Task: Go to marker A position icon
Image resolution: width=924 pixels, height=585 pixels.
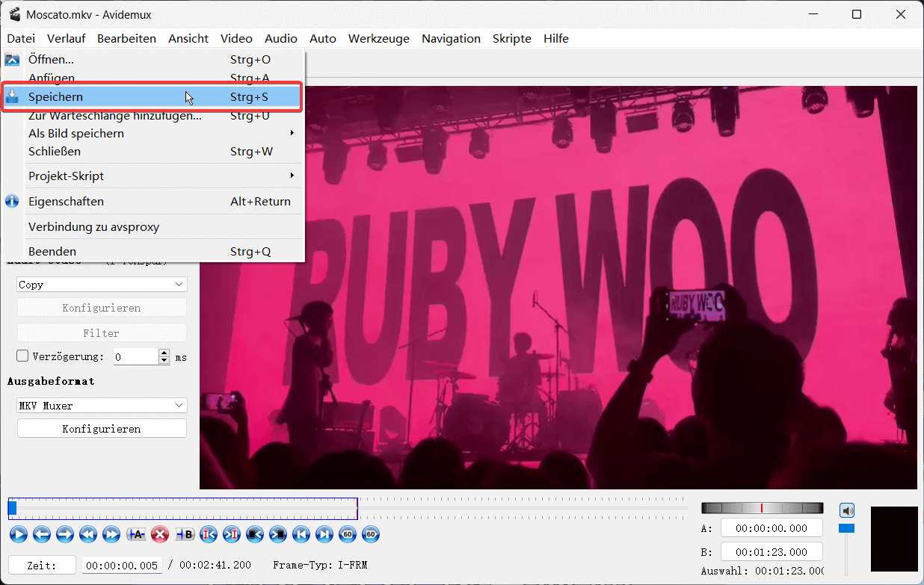Action: 209,534
